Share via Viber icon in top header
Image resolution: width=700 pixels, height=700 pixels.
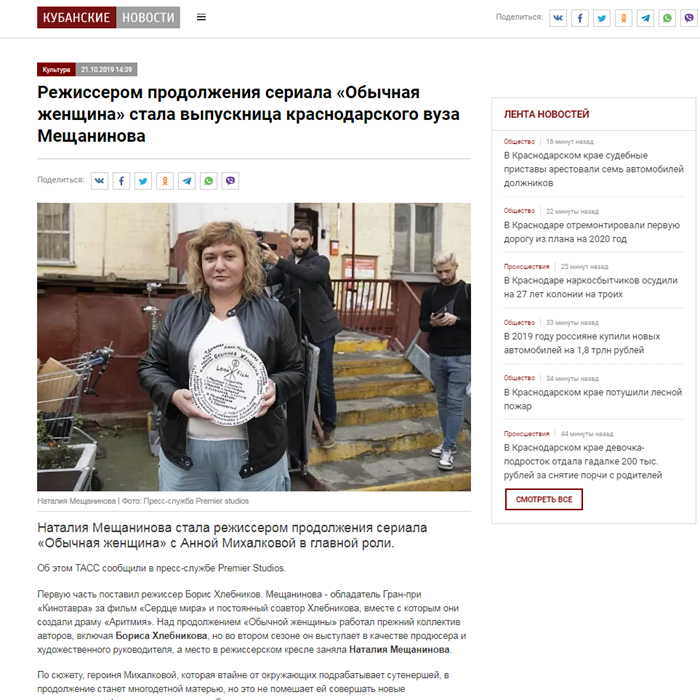[689, 18]
